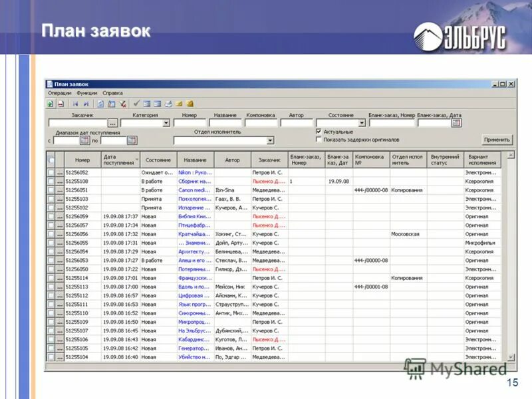Click ellipsis button of row 51255104
This screenshot has width=532, height=399.
coord(60,357)
